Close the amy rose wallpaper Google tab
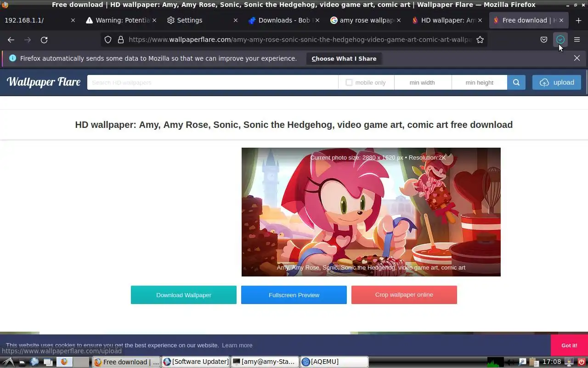 click(x=398, y=20)
